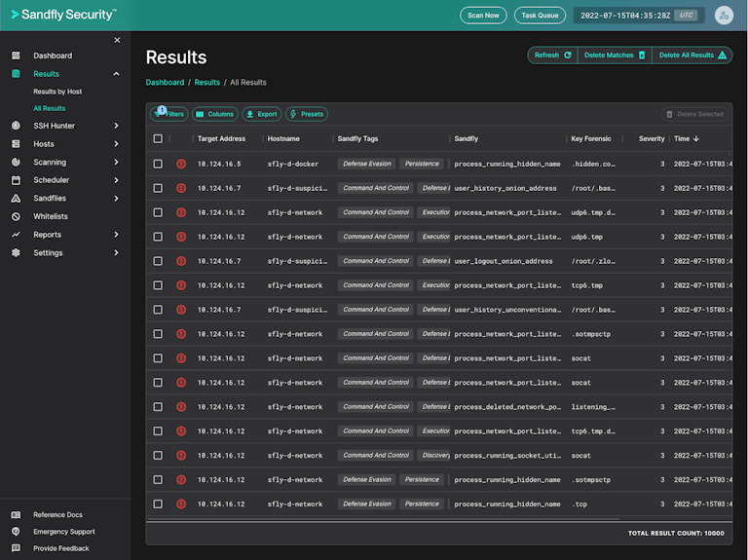Viewport: 748px width, 560px height.
Task: Check the box for process_deleted_network_po row
Action: pyautogui.click(x=158, y=407)
